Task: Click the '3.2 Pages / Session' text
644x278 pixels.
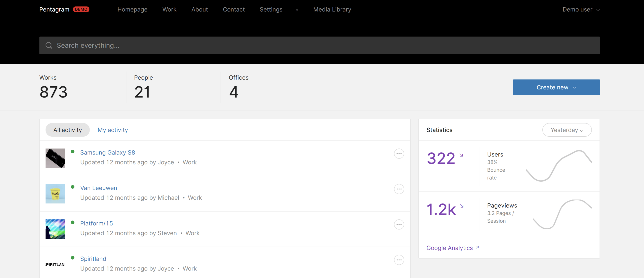Action: tap(501, 217)
